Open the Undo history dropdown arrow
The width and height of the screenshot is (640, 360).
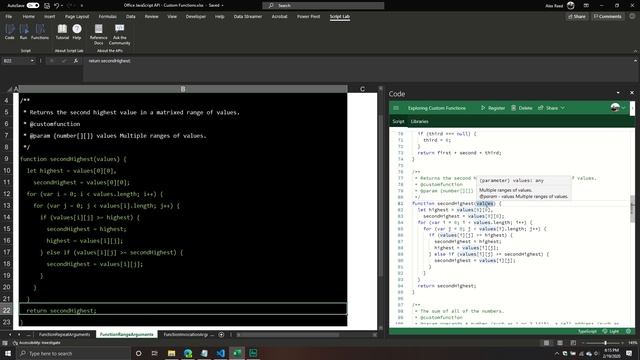click(62, 6)
